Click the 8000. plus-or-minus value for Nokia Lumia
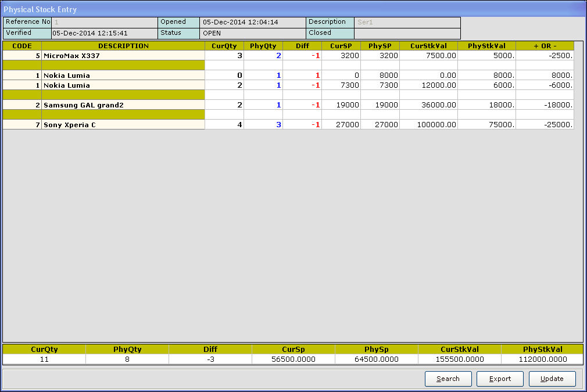Screen dimensions: 587x392 (545, 75)
